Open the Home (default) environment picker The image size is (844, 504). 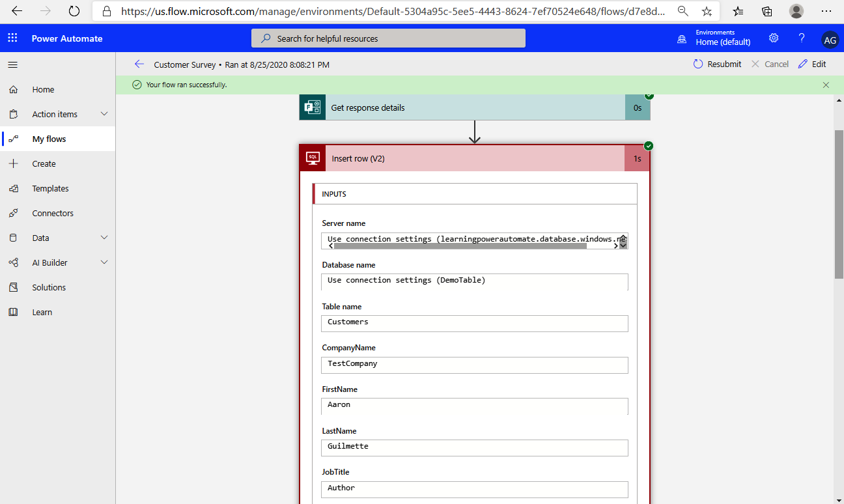click(723, 38)
